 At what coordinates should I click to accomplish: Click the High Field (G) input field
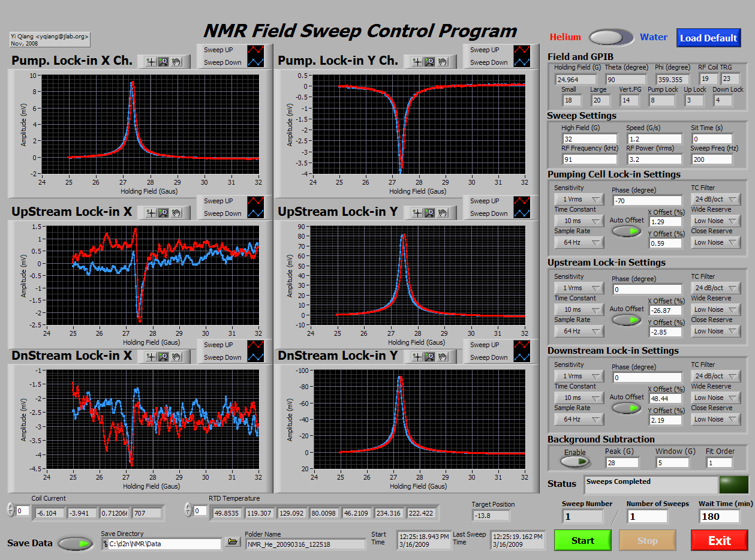click(x=589, y=139)
